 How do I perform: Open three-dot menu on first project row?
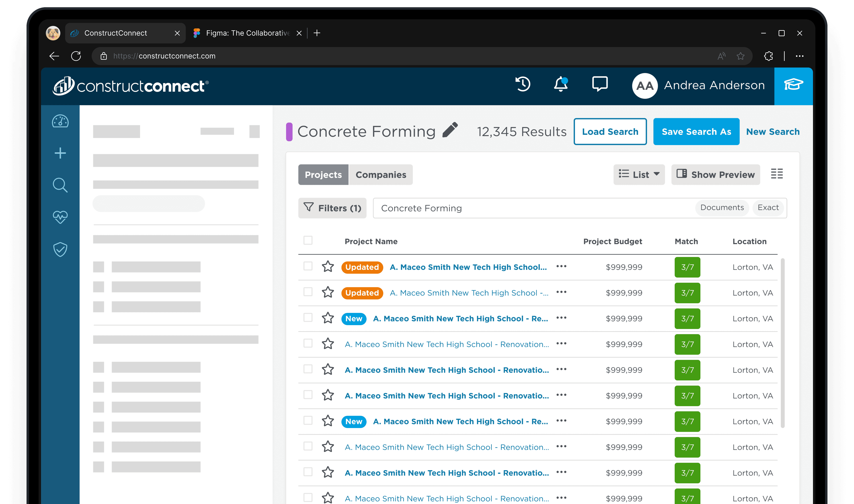[x=561, y=266]
